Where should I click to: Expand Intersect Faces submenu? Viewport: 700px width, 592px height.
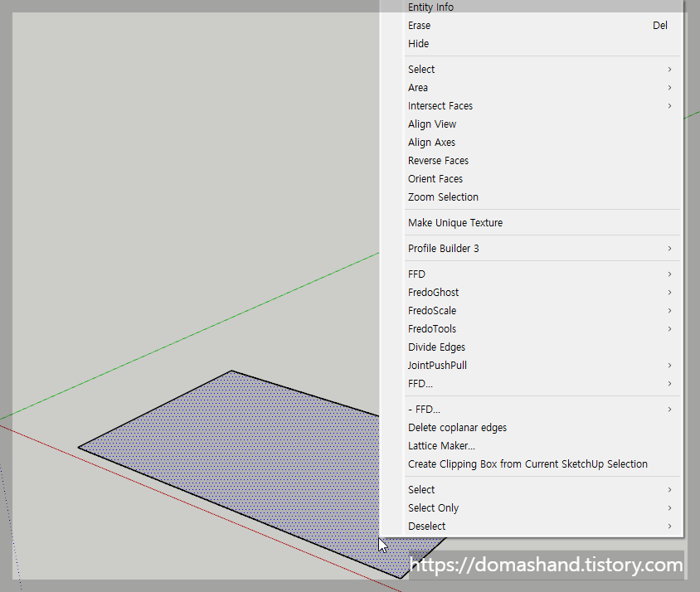coord(531,106)
